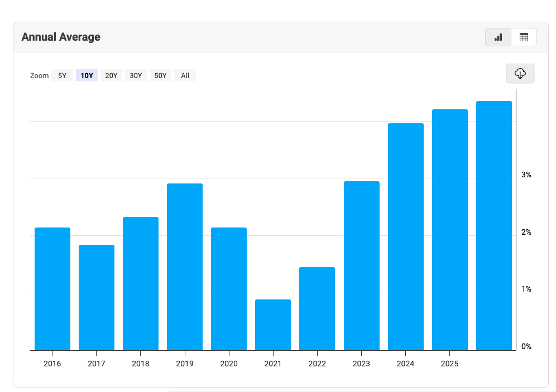
Task: Click the tallest rightmost bar
Action: [x=494, y=225]
